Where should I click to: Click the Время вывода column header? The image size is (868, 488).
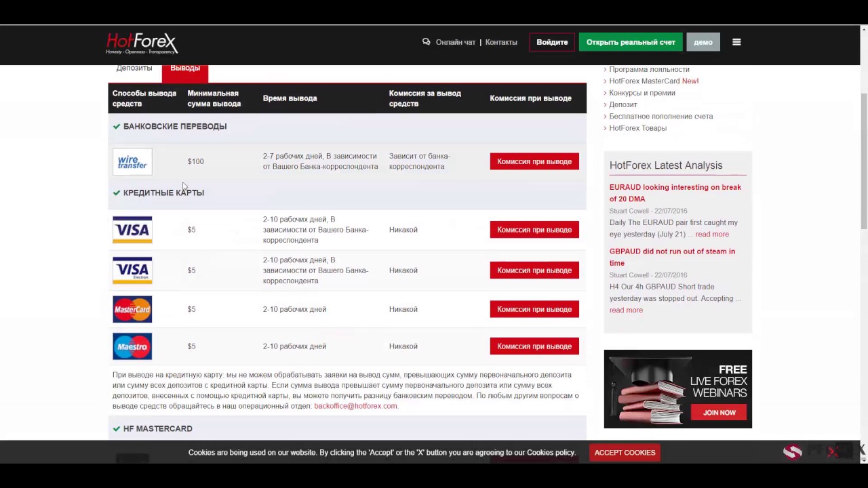click(290, 98)
